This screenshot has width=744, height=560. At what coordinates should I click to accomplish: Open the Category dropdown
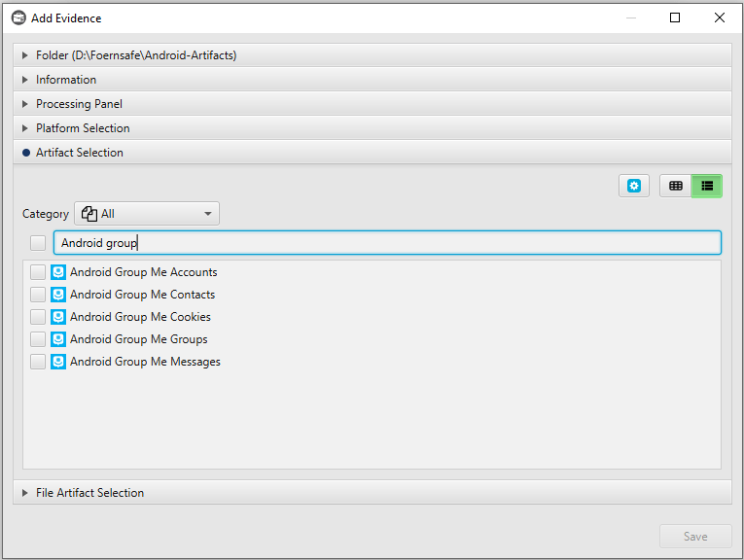pos(147,214)
